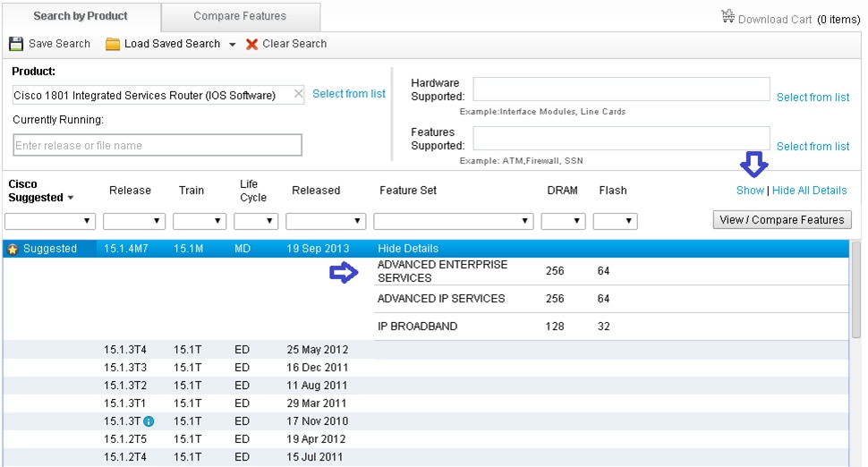Select release 15.1.2T5
Image resolution: width=868 pixels, height=467 pixels.
tap(125, 438)
